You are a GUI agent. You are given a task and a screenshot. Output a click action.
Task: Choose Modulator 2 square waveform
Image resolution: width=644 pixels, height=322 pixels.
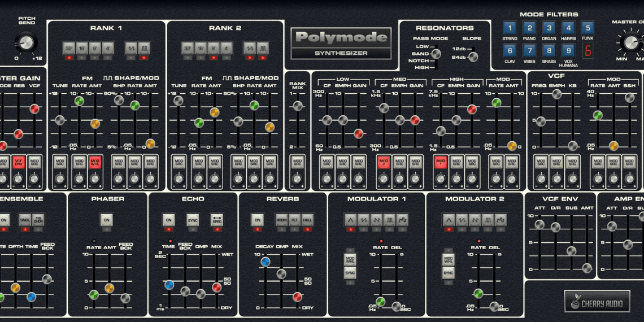coord(488,220)
